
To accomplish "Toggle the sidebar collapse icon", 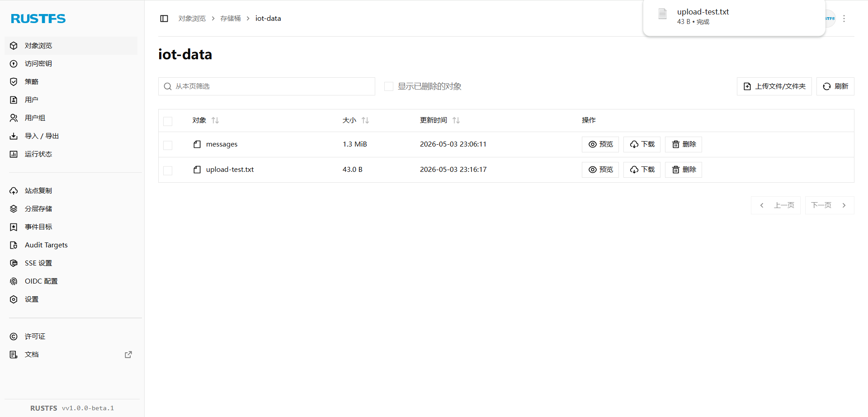I will point(164,19).
